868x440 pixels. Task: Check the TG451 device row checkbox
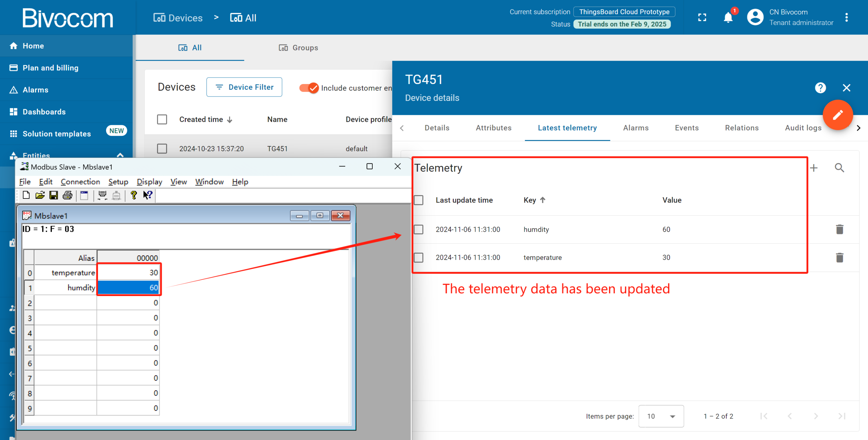(162, 149)
